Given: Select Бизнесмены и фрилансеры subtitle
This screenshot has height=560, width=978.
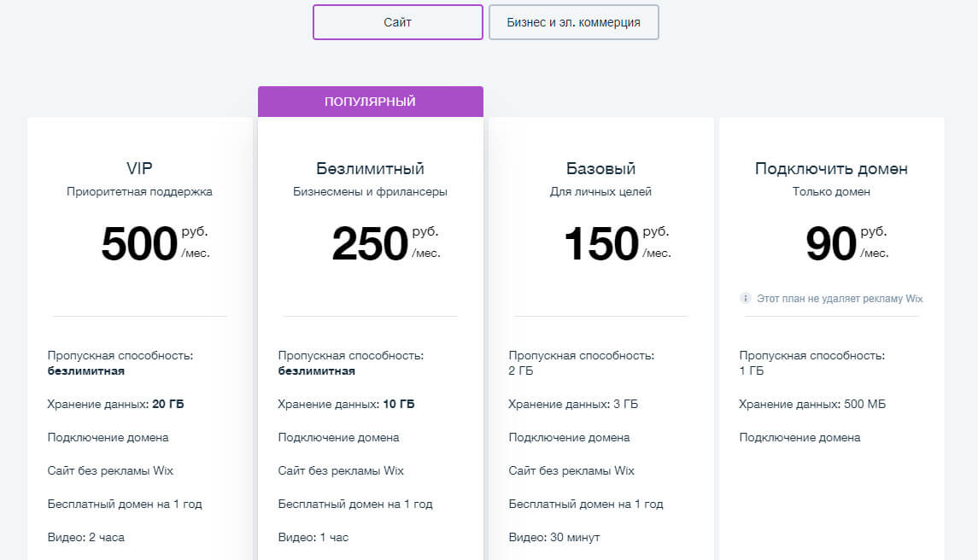Looking at the screenshot, I should click(369, 191).
